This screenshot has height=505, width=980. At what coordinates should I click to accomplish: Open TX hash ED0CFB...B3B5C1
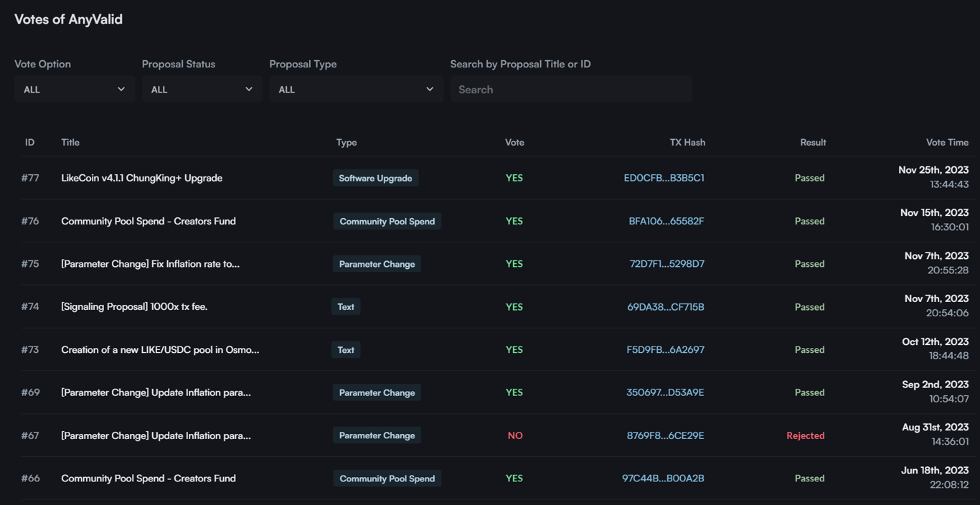coord(664,178)
